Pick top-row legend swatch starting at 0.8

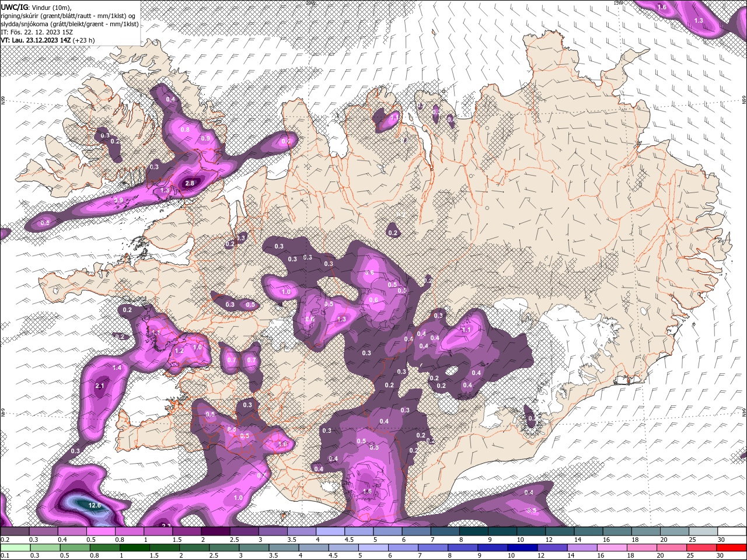point(128,531)
